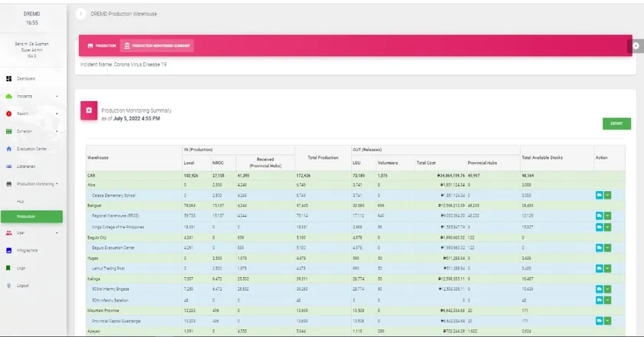This screenshot has height=337, width=644.
Task: Click blue action icon for Kings College row
Action: 600,227
